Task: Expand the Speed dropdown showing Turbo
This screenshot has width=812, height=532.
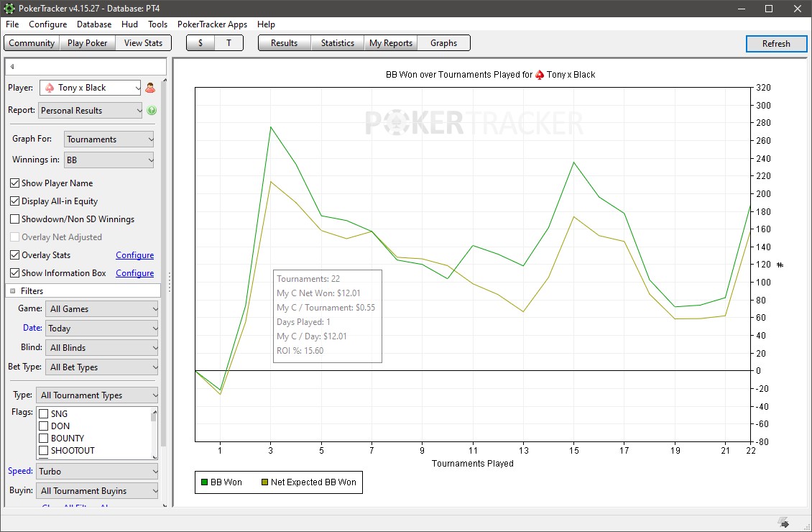Action: tap(97, 472)
